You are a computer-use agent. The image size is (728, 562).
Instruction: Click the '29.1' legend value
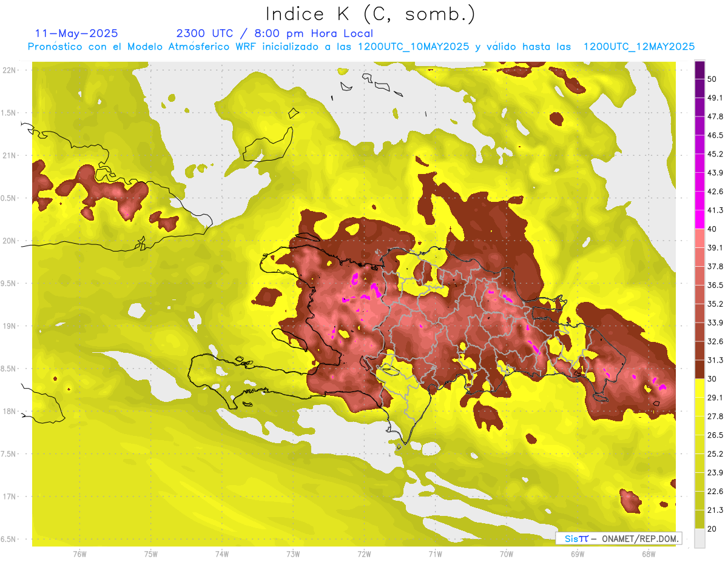click(x=715, y=397)
